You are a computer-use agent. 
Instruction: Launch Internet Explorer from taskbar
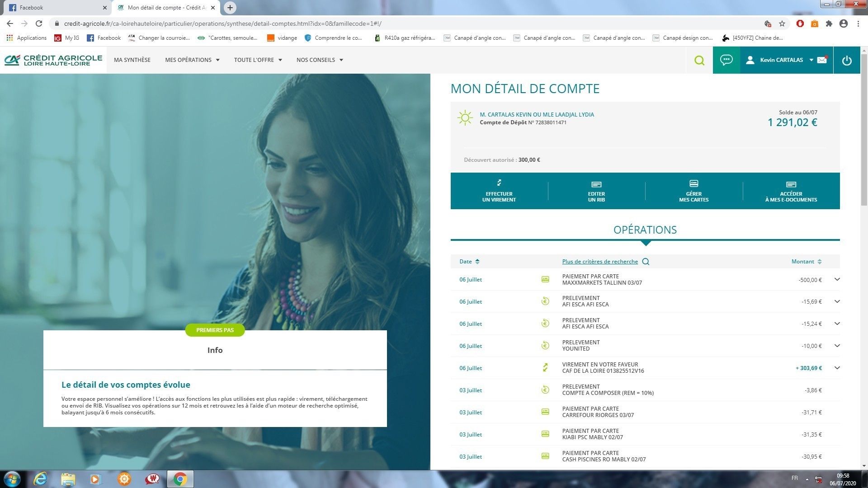40,479
